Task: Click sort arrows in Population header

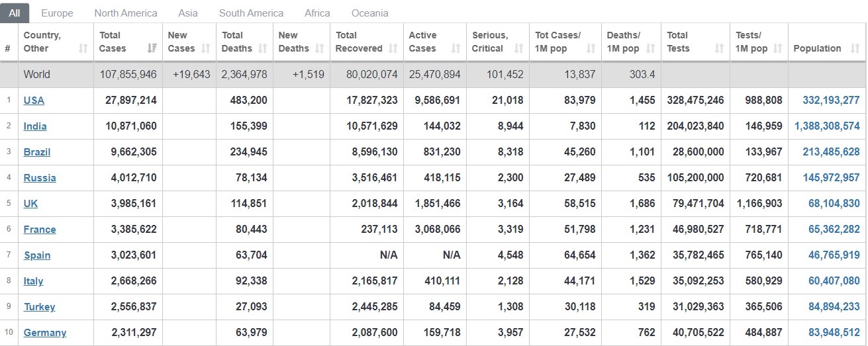Action: (855, 48)
